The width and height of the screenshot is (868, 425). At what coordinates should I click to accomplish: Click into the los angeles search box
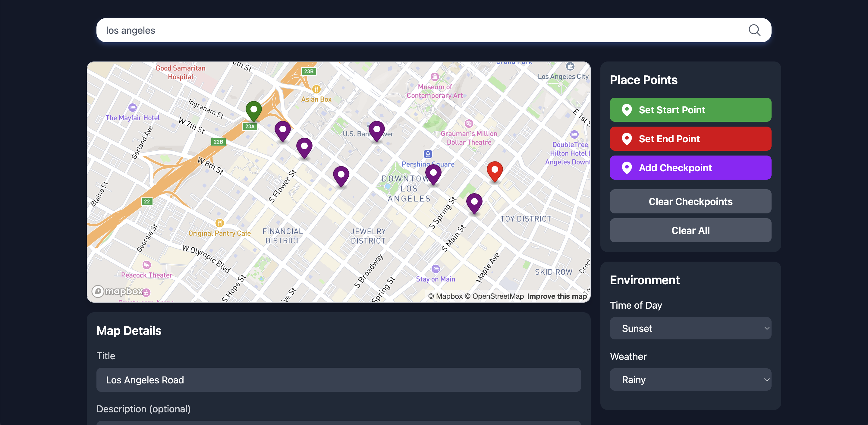(404, 30)
